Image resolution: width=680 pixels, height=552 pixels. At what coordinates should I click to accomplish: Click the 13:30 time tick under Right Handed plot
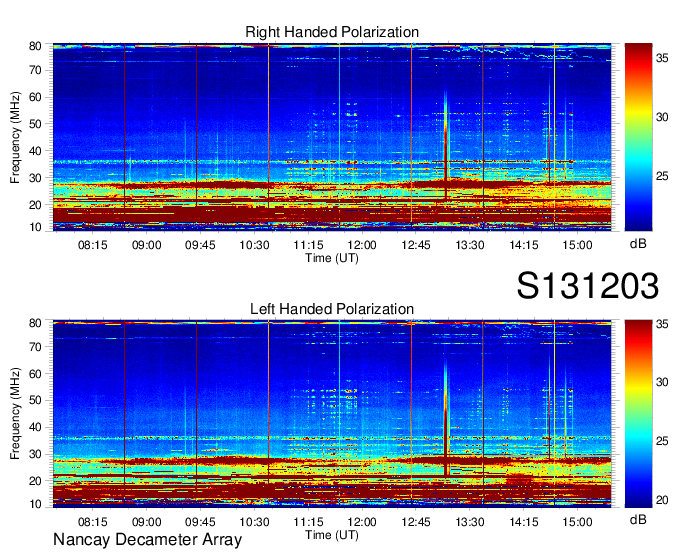coord(470,245)
